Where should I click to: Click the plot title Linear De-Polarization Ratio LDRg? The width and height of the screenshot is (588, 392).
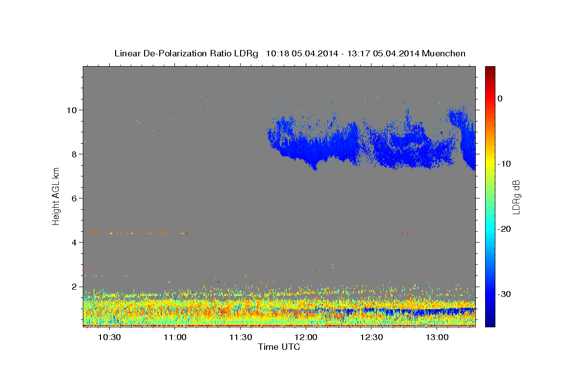186,53
